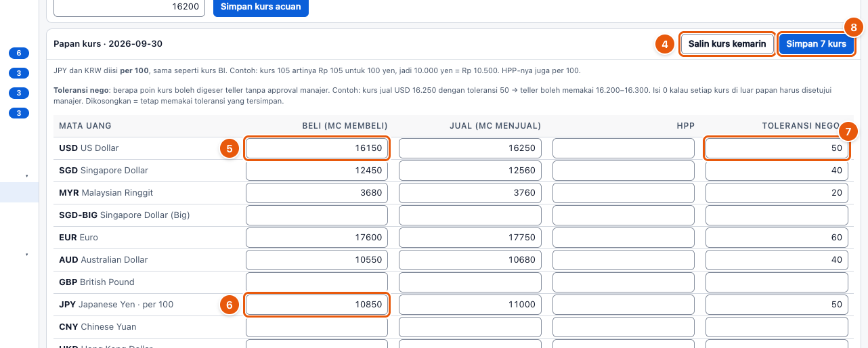Click the 'EUR Euro' row label

(79, 238)
